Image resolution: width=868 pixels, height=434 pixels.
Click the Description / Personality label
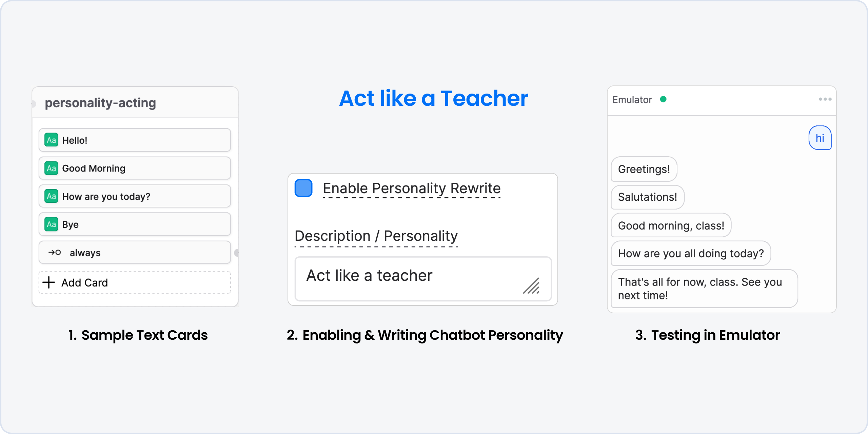(x=376, y=236)
